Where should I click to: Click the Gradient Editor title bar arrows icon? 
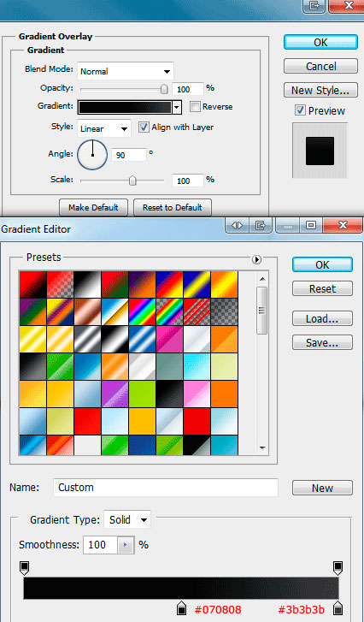pyautogui.click(x=237, y=225)
